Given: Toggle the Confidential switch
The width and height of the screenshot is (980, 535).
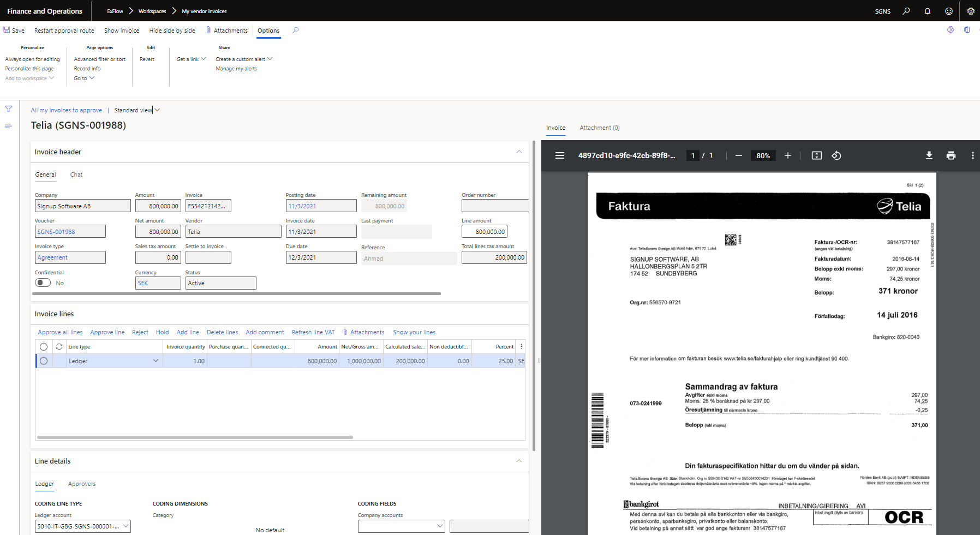Looking at the screenshot, I should click(x=43, y=282).
